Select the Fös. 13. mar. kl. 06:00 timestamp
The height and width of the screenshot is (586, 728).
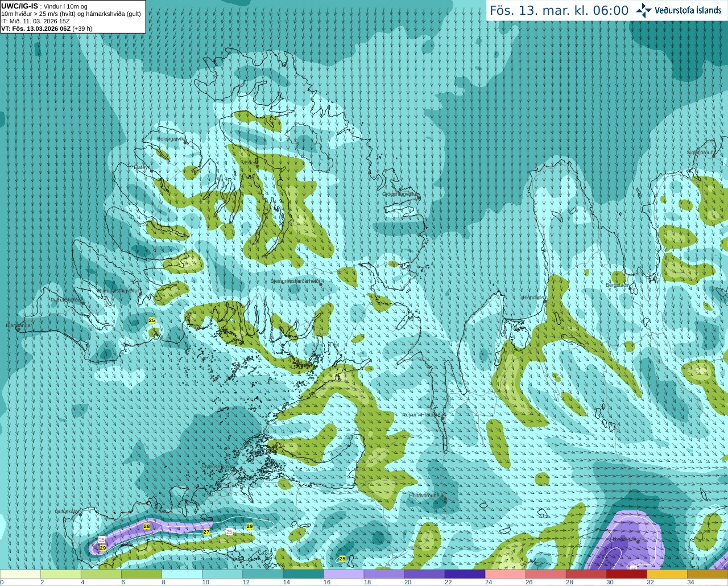pos(559,10)
